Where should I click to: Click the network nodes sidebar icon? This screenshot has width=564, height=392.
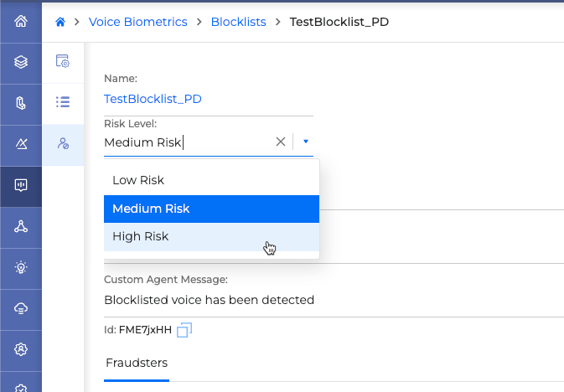coord(21,226)
